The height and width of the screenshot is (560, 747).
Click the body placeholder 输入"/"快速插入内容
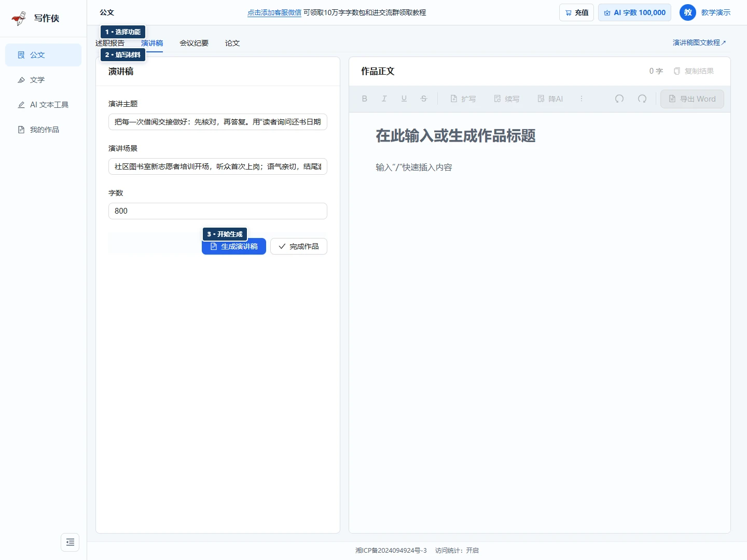coord(414,167)
